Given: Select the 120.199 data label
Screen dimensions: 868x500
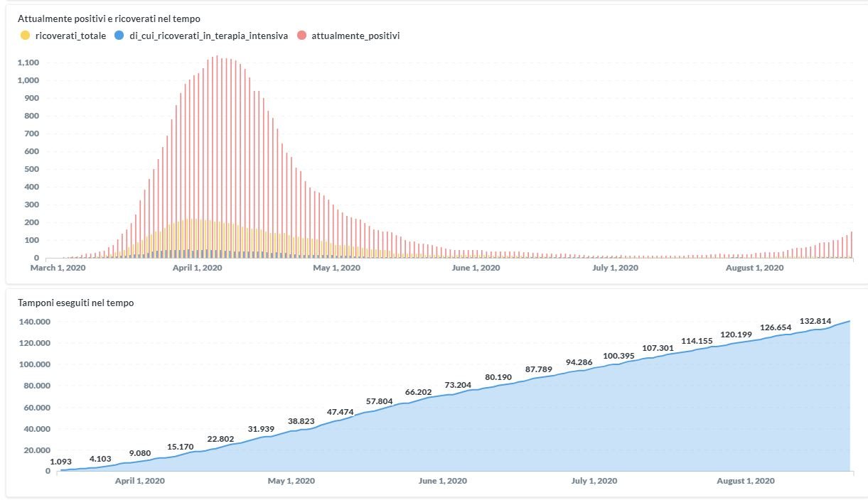Looking at the screenshot, I should point(736,334).
